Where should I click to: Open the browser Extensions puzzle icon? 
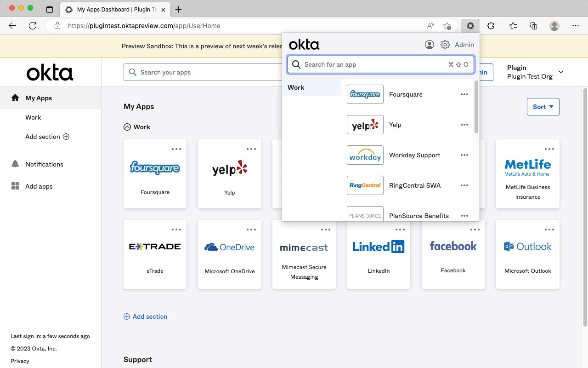(x=491, y=26)
